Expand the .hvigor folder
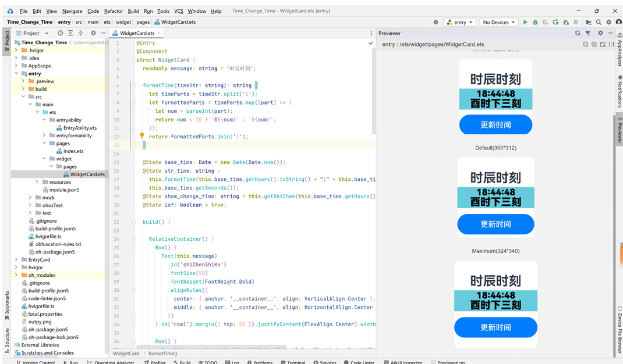This screenshot has height=364, width=623. 16,50
